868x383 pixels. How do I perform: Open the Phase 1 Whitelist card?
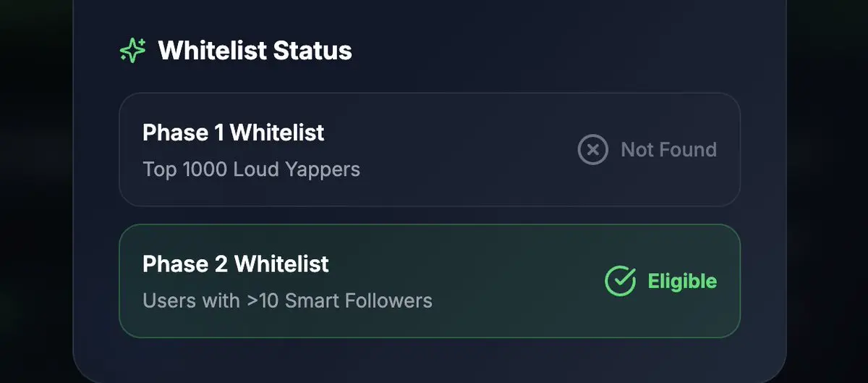pyautogui.click(x=430, y=150)
